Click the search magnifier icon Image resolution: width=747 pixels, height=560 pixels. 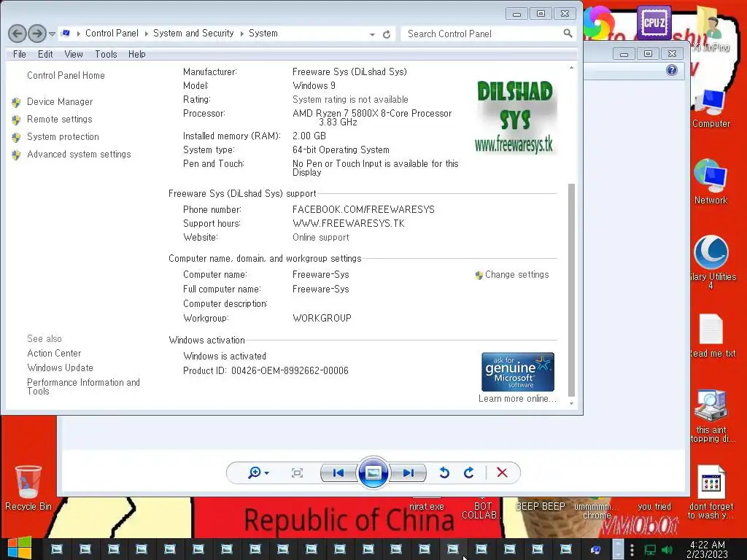click(568, 34)
